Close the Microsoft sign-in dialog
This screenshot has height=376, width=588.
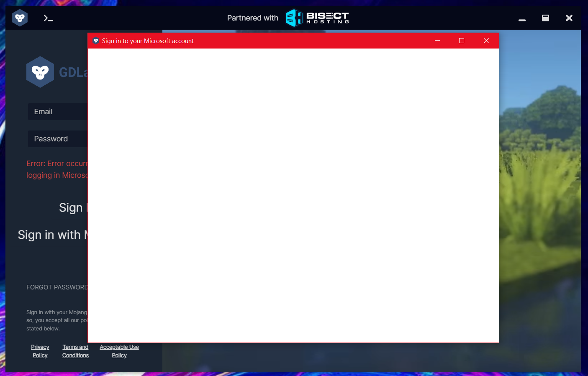click(x=486, y=41)
